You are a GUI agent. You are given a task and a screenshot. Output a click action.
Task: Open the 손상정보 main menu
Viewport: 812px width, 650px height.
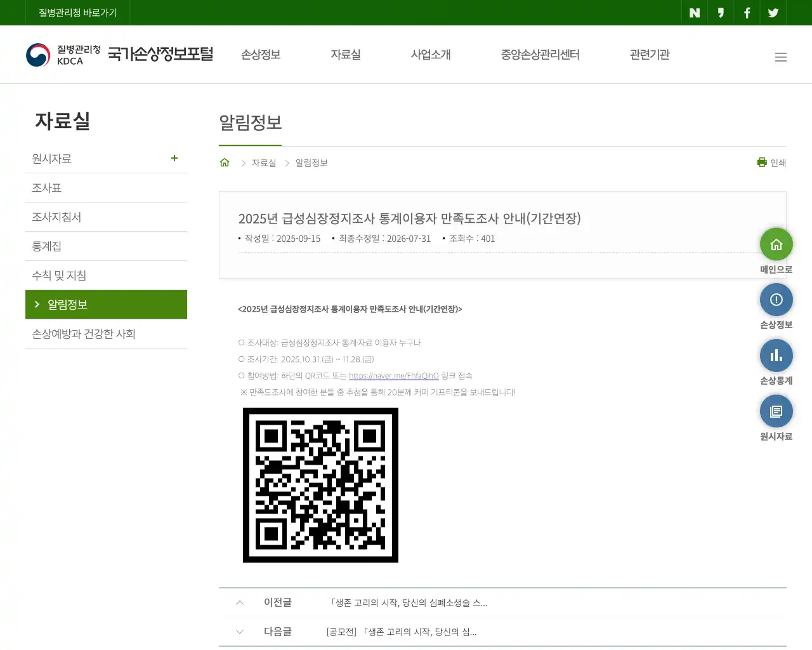[261, 55]
